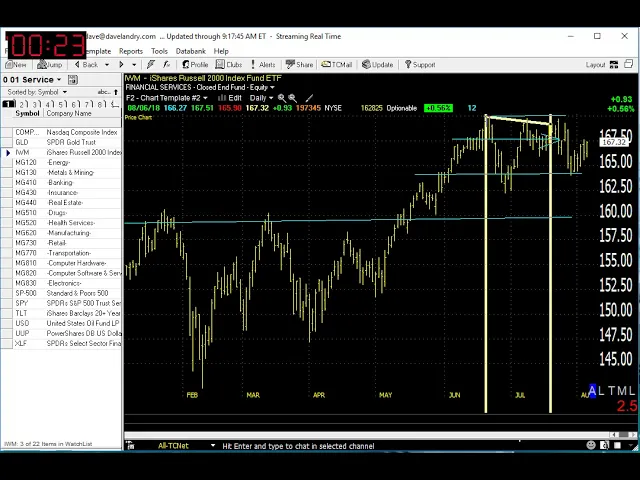
Task: Zoom in on the chart with the magnifier
Action: point(282,98)
